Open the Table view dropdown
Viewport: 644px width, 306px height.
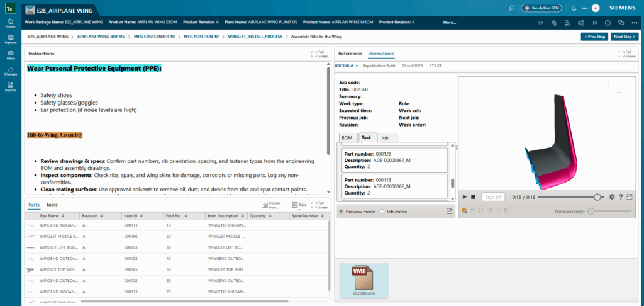click(x=299, y=205)
